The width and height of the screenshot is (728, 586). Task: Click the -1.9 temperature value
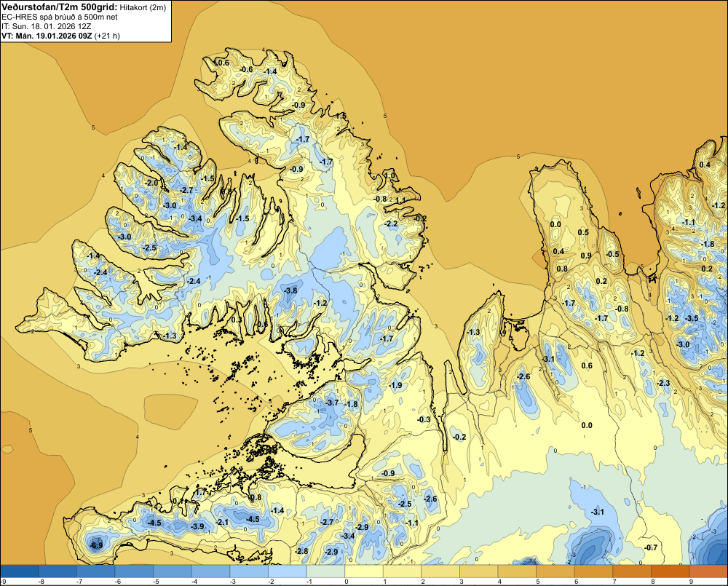395,385
